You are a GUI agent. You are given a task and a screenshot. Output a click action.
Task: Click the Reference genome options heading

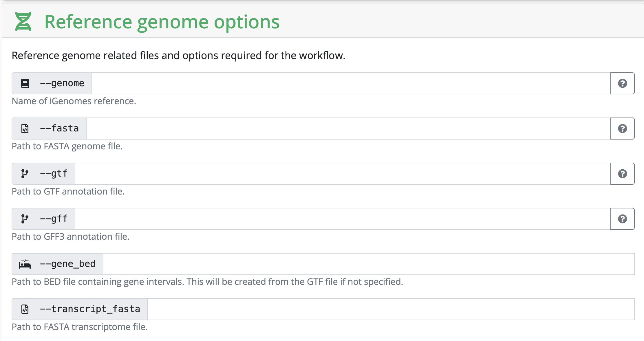coord(162,22)
